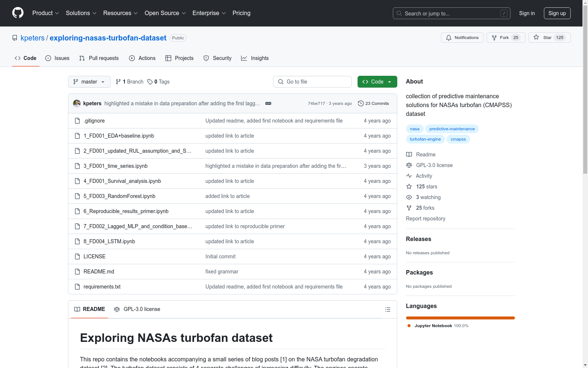Open 'Initial commit' commit message

click(x=220, y=256)
